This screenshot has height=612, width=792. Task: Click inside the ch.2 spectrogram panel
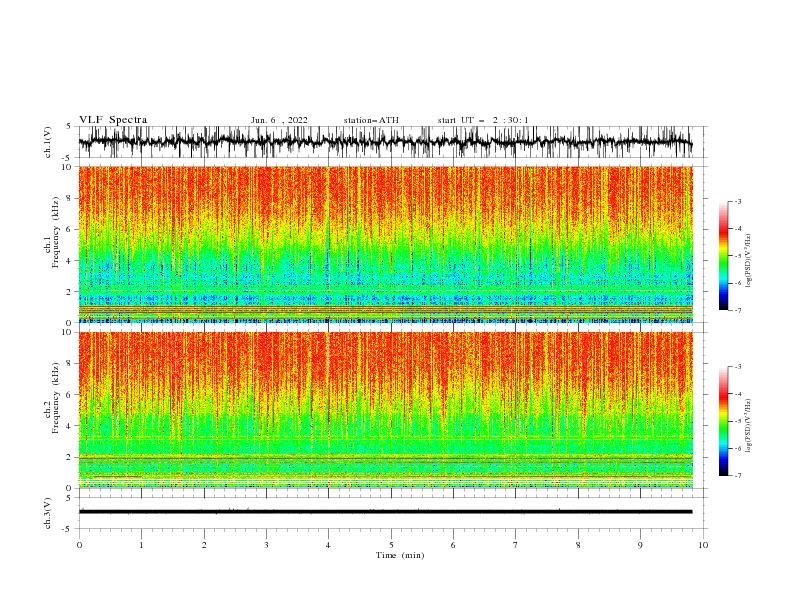point(385,410)
